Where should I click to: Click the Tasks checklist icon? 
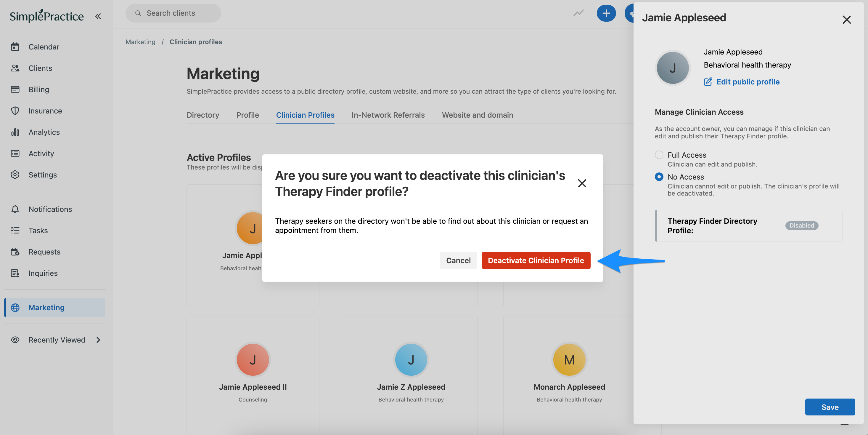pyautogui.click(x=15, y=230)
